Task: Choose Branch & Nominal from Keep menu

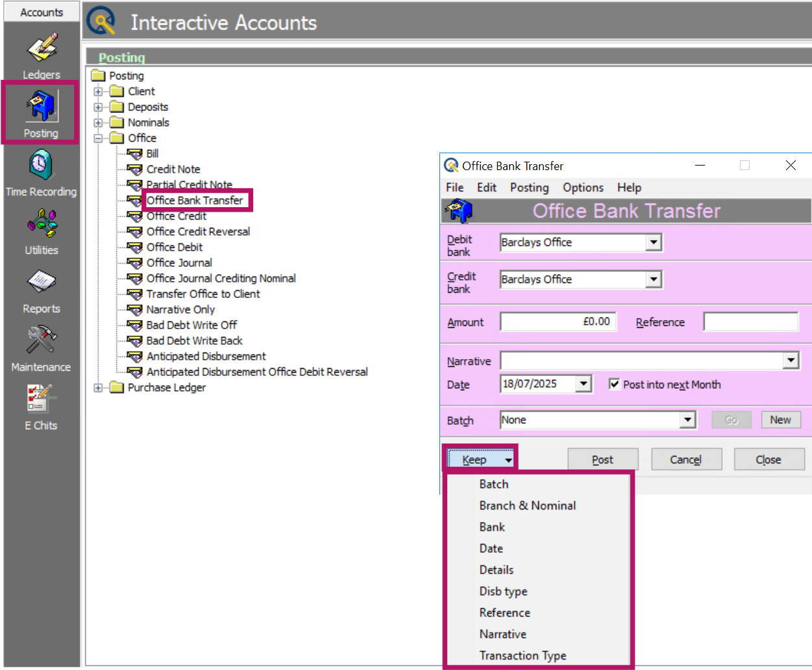Action: pyautogui.click(x=528, y=506)
